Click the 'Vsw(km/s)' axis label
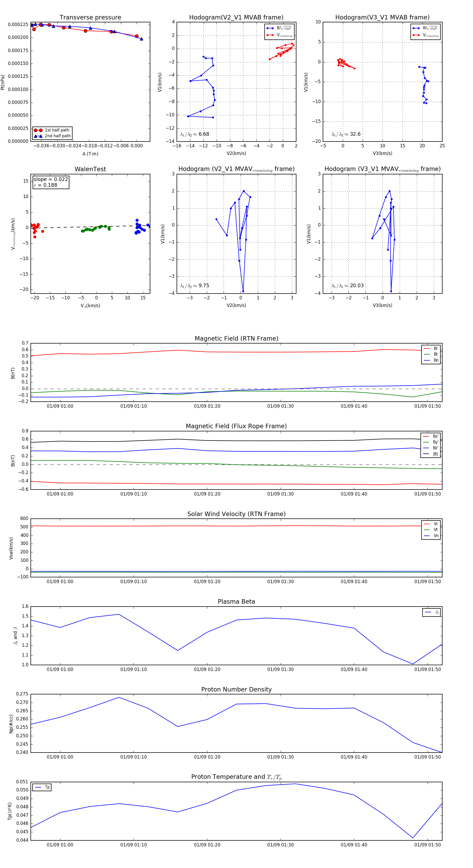Screen dimensions: 473x868 (11, 548)
